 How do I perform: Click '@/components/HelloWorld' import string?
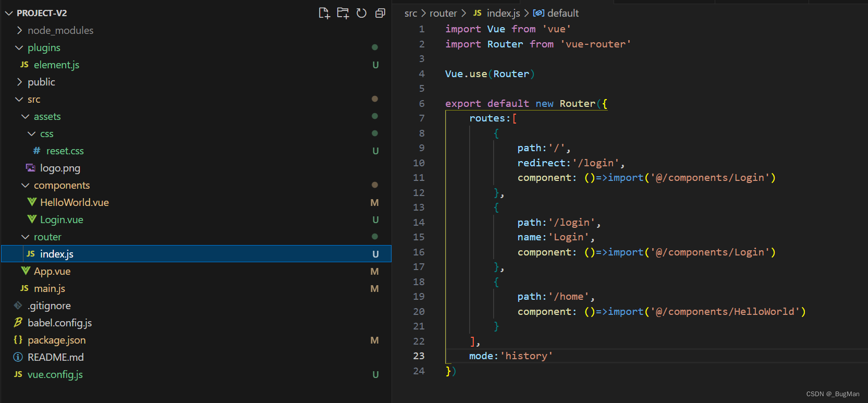(725, 311)
